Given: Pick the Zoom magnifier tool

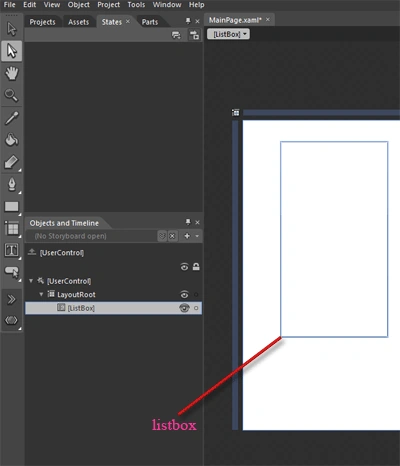Looking at the screenshot, I should coord(12,95).
